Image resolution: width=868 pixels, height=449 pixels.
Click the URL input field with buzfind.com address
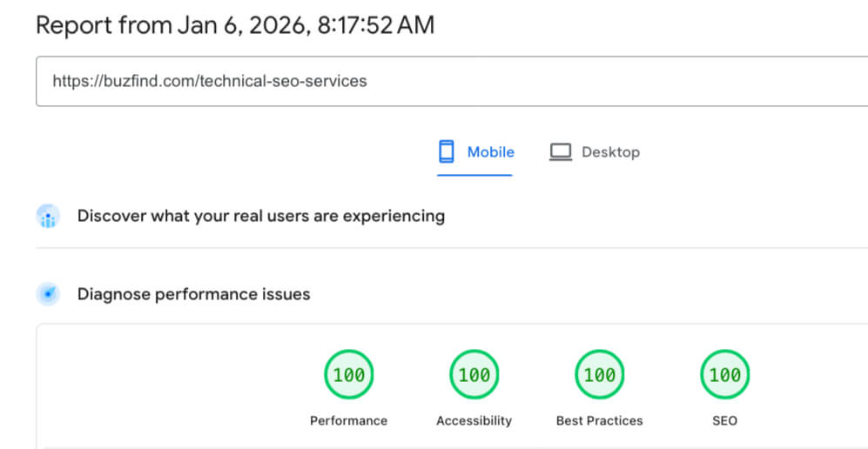pos(452,81)
